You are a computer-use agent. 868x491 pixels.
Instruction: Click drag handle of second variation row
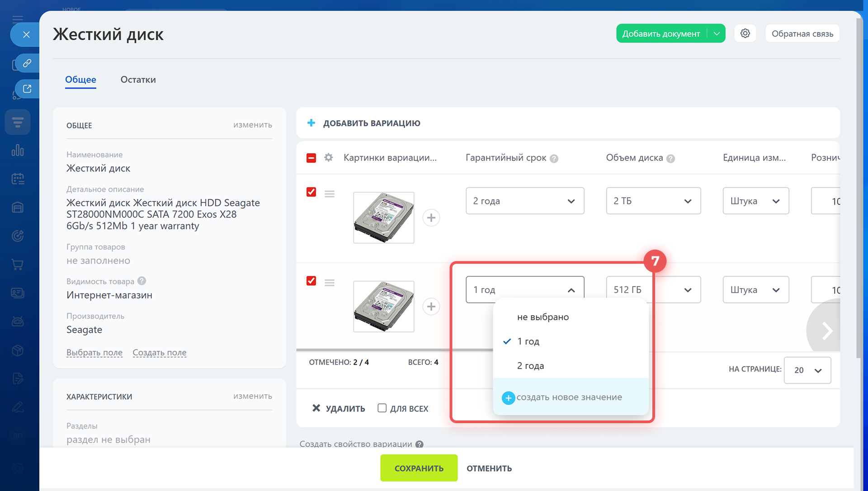pyautogui.click(x=330, y=283)
